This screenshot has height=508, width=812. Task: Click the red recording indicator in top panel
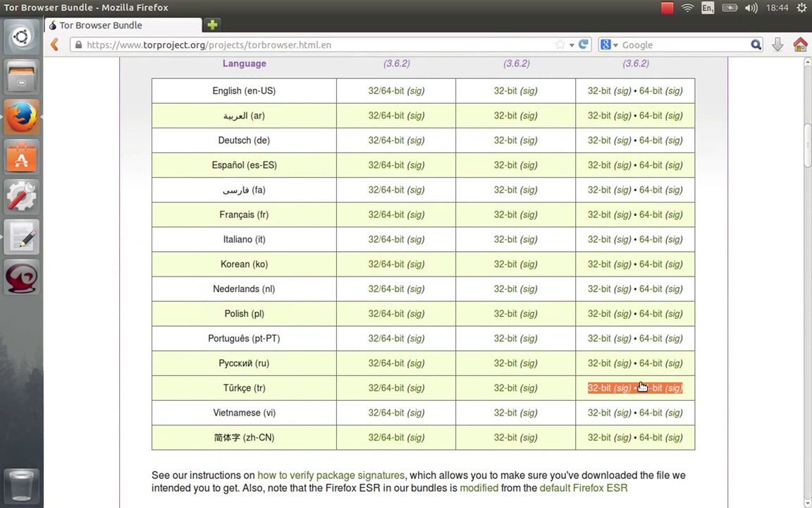[667, 8]
